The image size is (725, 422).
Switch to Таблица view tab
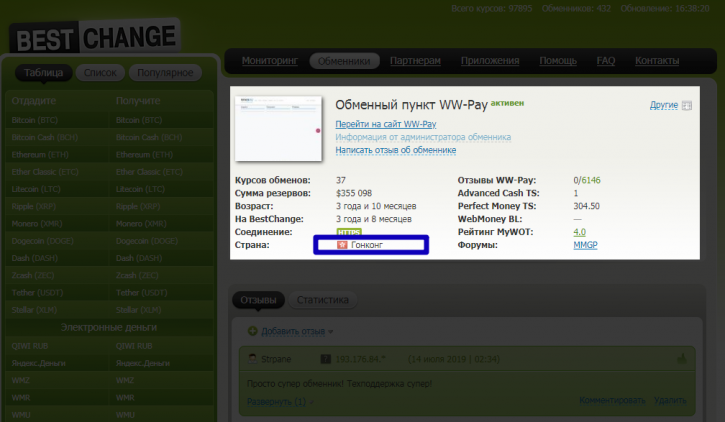43,73
